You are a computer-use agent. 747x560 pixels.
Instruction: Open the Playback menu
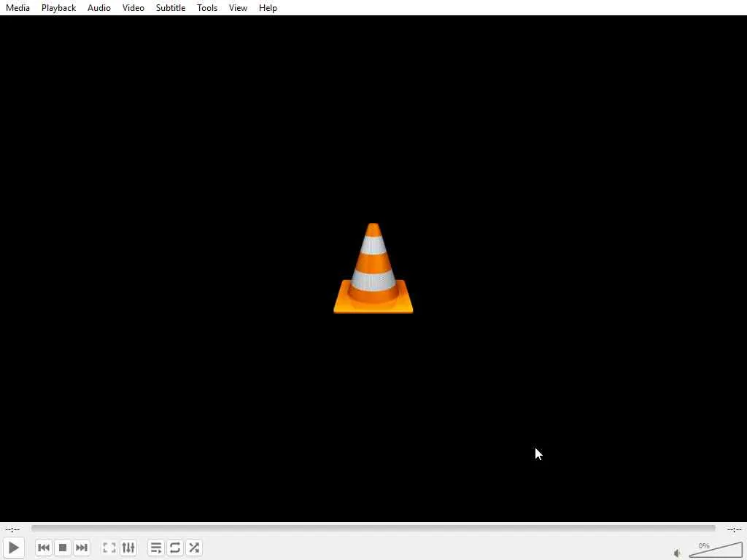tap(58, 7)
